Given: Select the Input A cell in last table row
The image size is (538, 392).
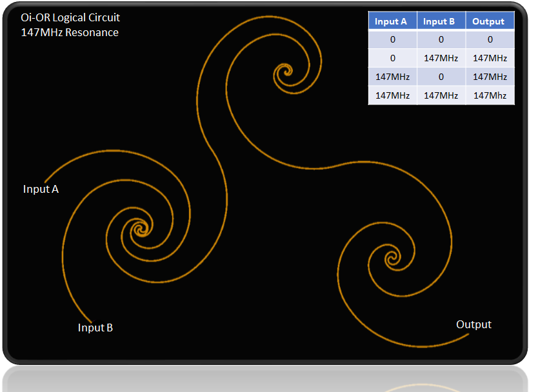Looking at the screenshot, I should pyautogui.click(x=392, y=95).
